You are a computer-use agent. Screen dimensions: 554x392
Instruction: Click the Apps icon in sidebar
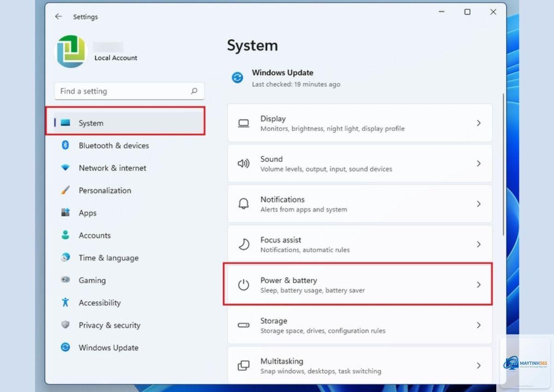[65, 213]
